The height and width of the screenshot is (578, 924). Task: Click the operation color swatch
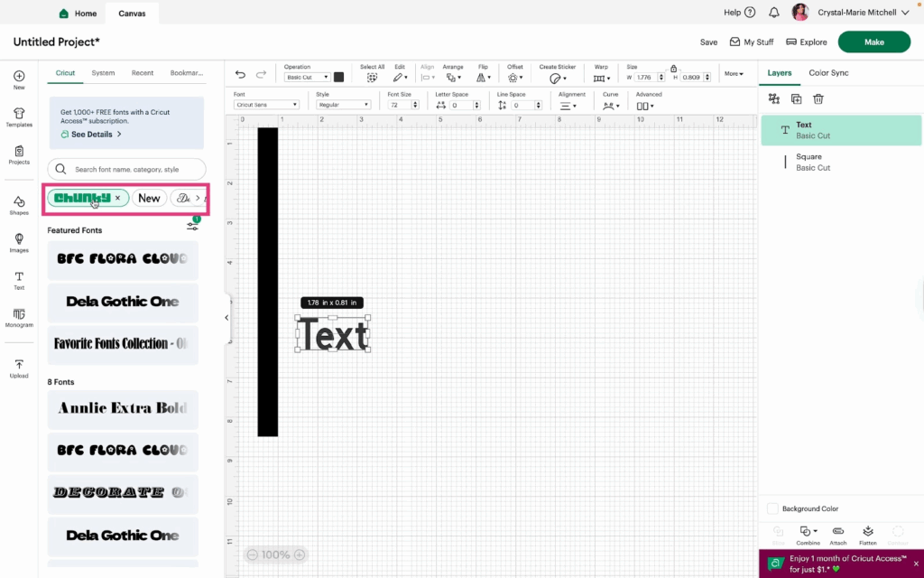tap(339, 78)
